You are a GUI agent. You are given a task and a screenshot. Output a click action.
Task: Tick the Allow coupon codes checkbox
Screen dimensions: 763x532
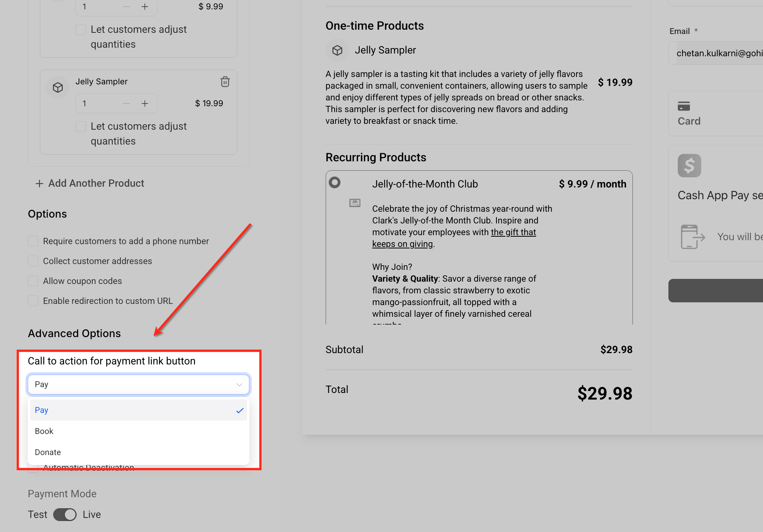(33, 281)
